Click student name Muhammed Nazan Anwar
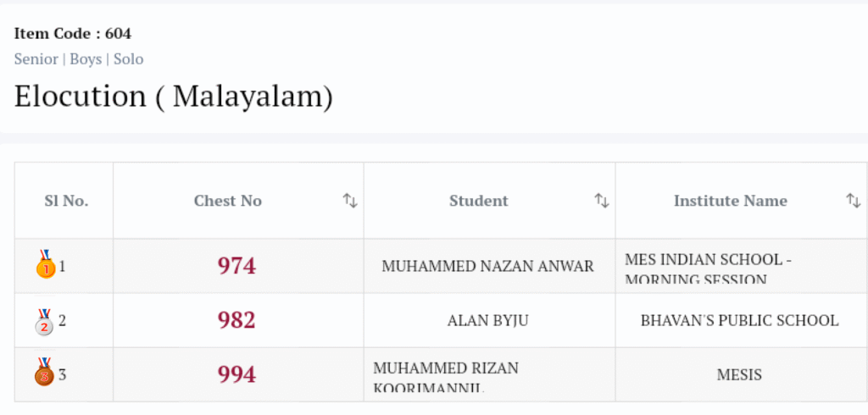The image size is (868, 415). tap(487, 266)
